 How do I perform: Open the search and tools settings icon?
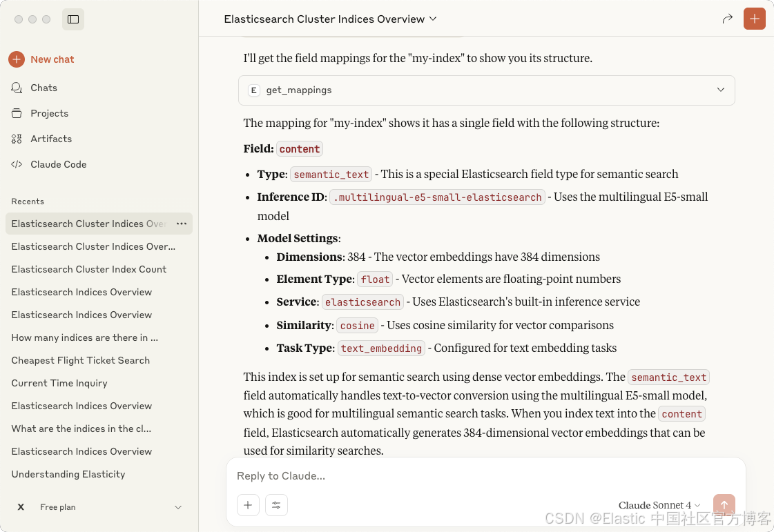coord(276,505)
